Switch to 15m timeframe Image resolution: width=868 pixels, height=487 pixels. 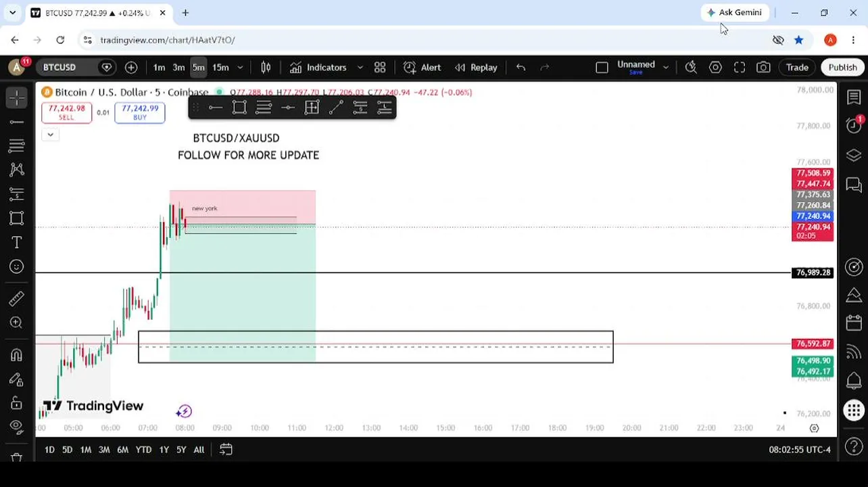click(220, 67)
